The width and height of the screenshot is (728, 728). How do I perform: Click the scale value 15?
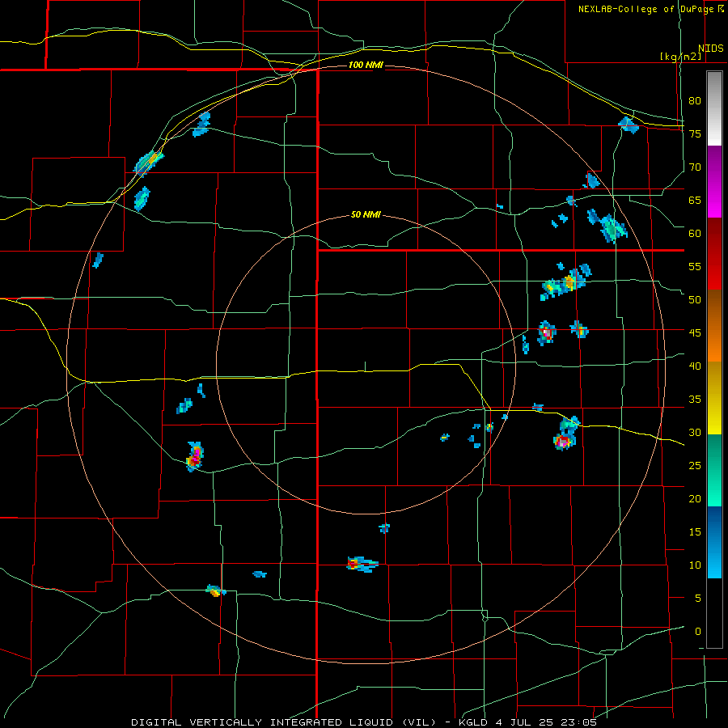pos(695,532)
